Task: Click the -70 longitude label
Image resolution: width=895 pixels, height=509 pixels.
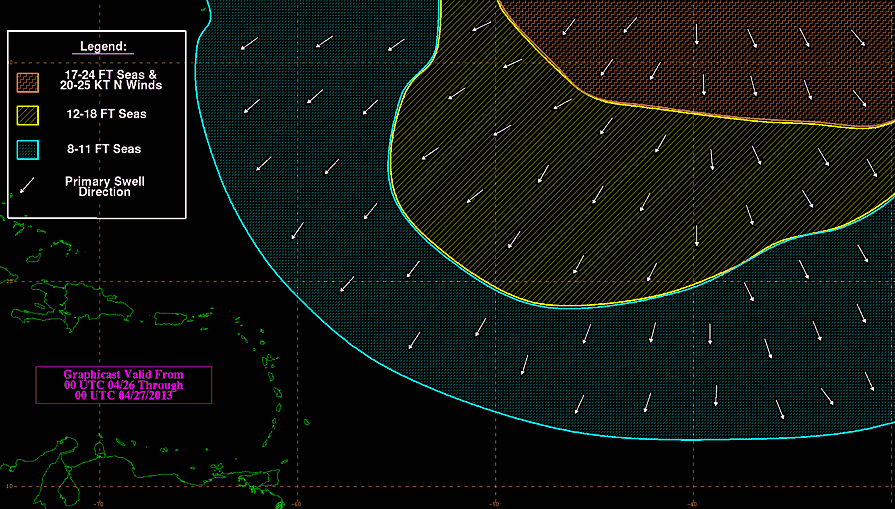Action: 100,504
